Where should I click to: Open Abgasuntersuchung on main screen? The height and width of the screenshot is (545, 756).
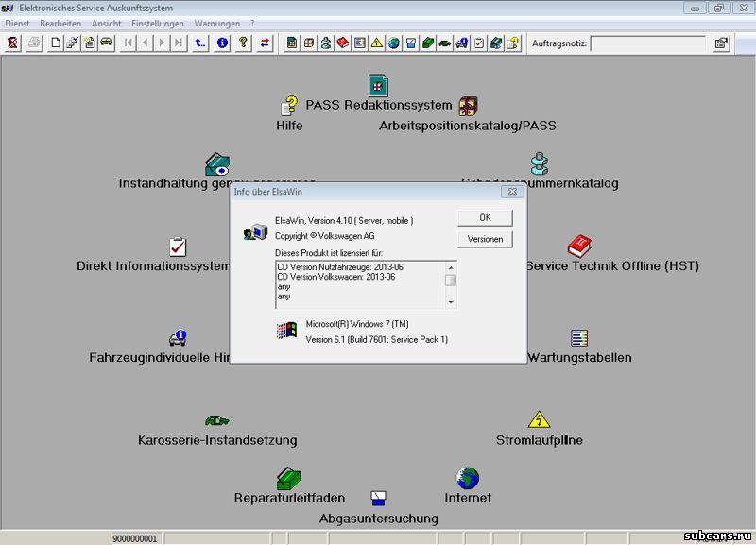coord(379,498)
